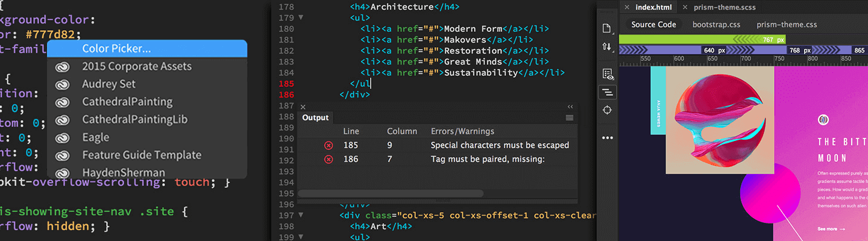Toggle the live view options eye icon
This screenshot has height=241, width=868.
(607, 74)
